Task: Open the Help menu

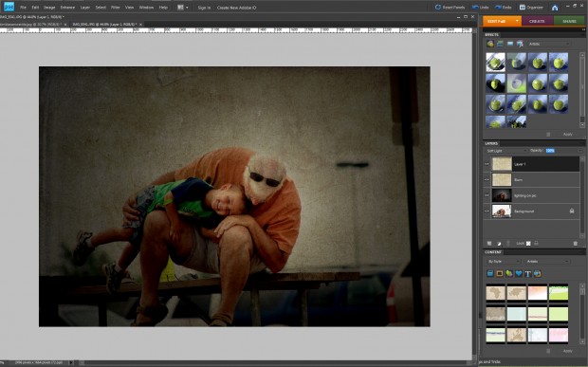Action: pyautogui.click(x=163, y=8)
